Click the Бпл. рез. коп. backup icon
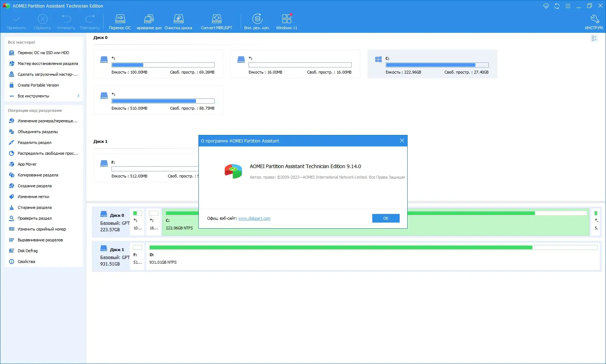Image resolution: width=606 pixels, height=364 pixels. tap(257, 21)
